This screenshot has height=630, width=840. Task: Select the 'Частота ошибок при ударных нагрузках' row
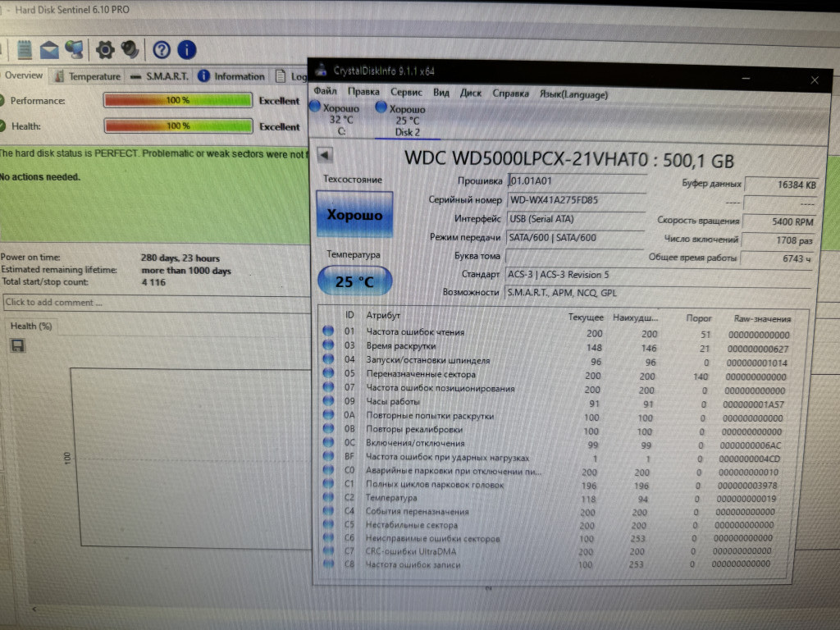554,458
